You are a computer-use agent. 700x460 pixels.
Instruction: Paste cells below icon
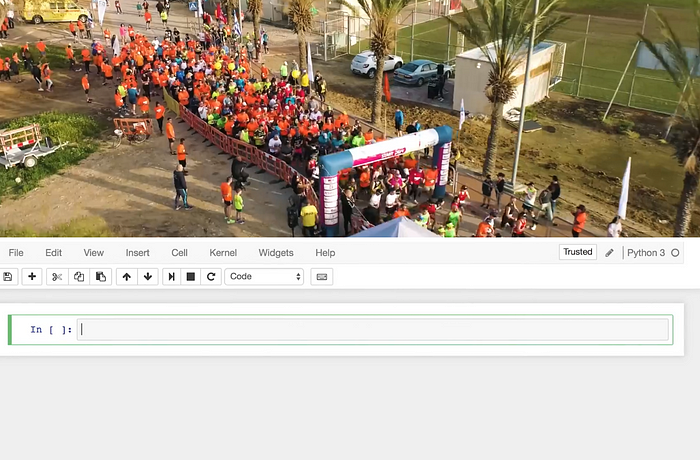coord(101,276)
